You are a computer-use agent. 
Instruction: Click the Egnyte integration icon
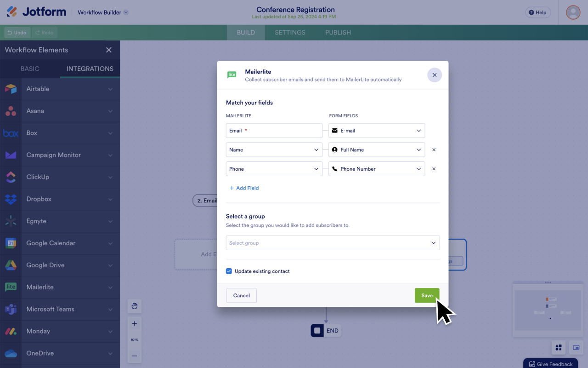[11, 221]
